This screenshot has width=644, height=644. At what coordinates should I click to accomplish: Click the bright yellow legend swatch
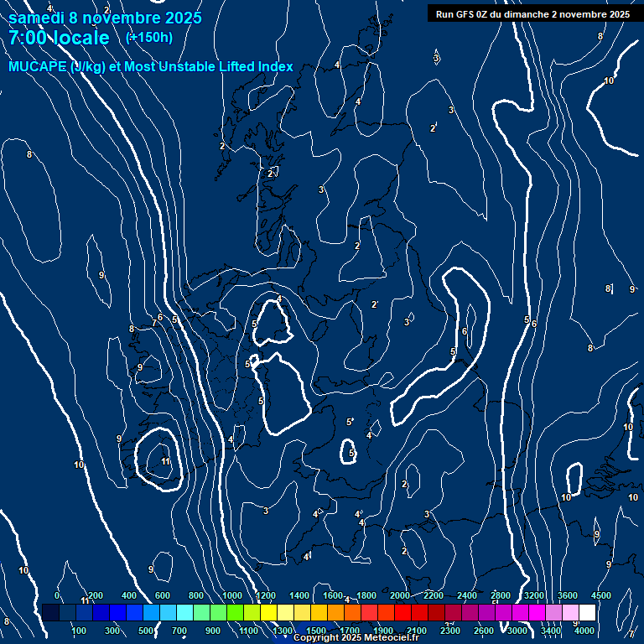268,612
